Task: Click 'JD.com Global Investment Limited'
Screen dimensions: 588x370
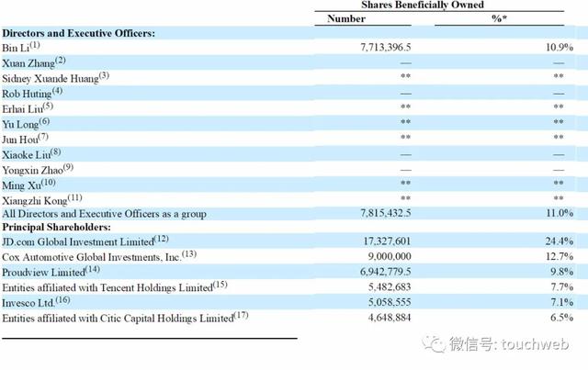Action: point(78,241)
